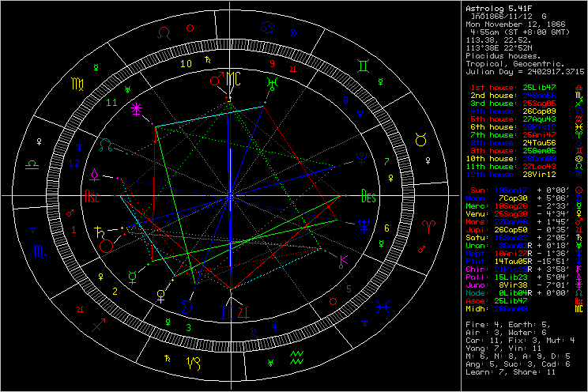Click the MC midheaven label
Screen dimensions: 588x392
[x=235, y=80]
